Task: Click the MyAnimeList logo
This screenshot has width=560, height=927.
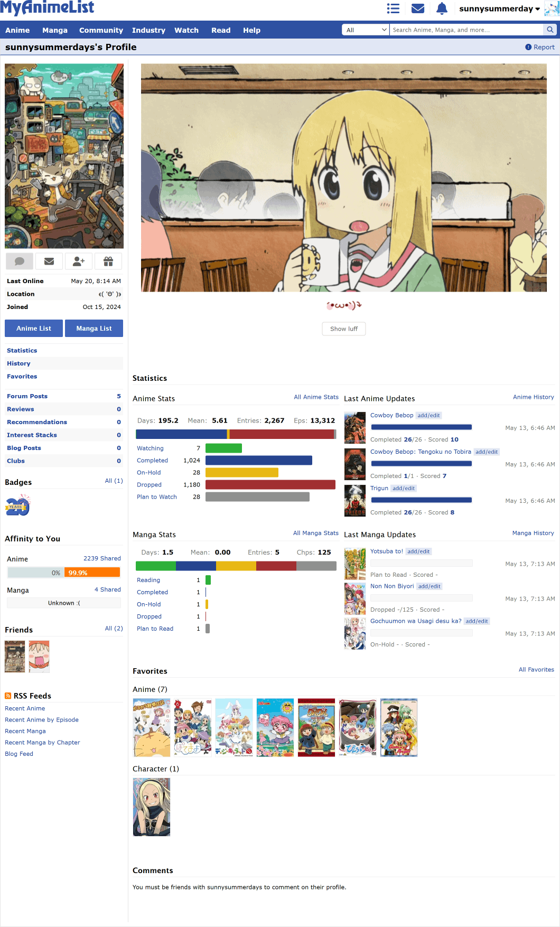Action: click(x=48, y=8)
